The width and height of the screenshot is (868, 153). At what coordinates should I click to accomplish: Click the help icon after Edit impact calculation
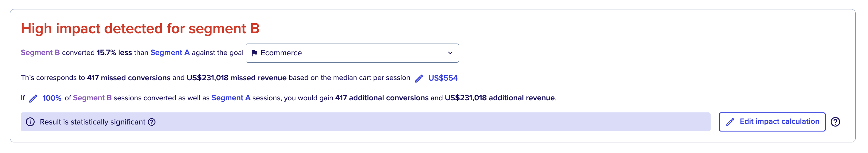835,122
